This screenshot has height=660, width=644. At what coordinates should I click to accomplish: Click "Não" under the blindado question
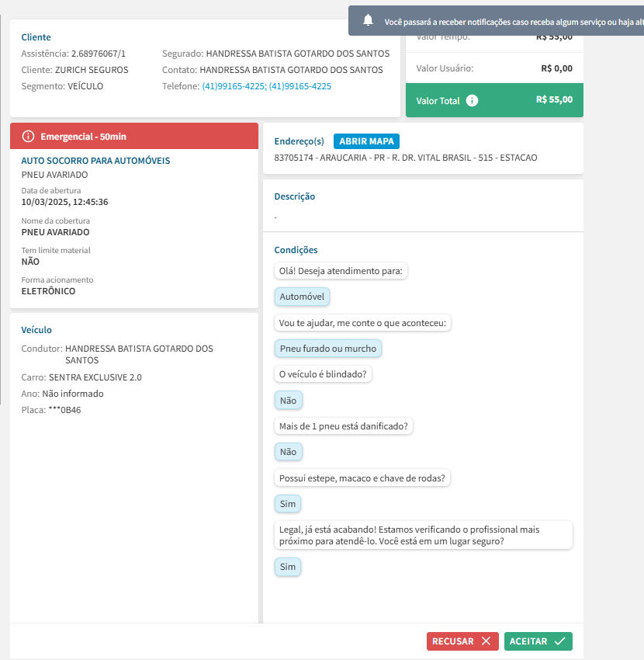288,400
